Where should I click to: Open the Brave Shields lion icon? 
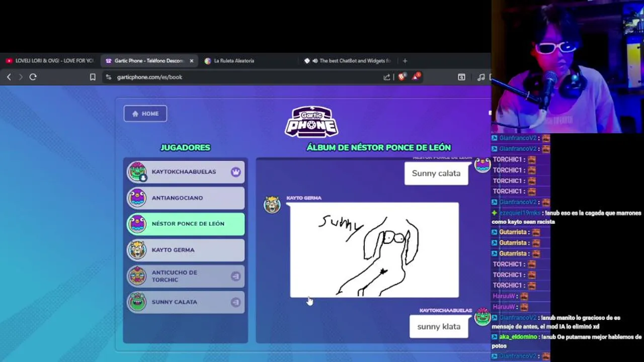[x=401, y=76]
